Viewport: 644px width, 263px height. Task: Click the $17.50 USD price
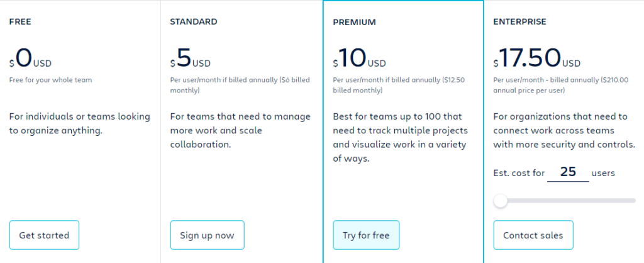[537, 59]
